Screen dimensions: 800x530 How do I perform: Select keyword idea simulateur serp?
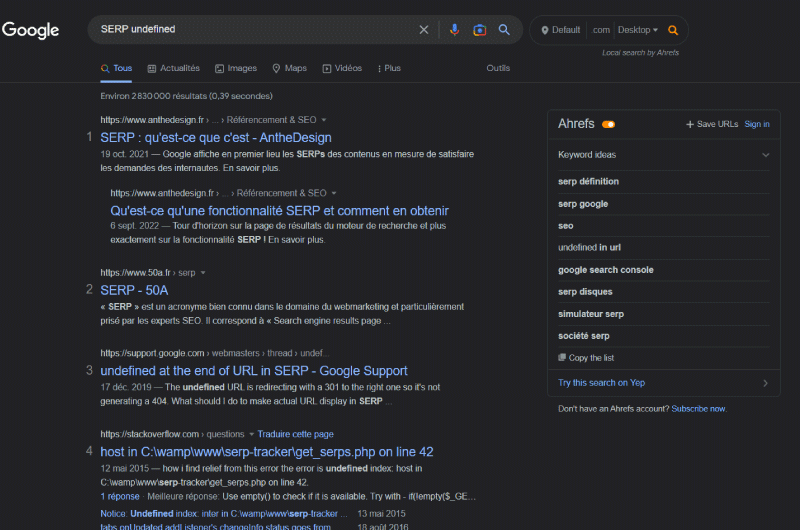point(591,314)
